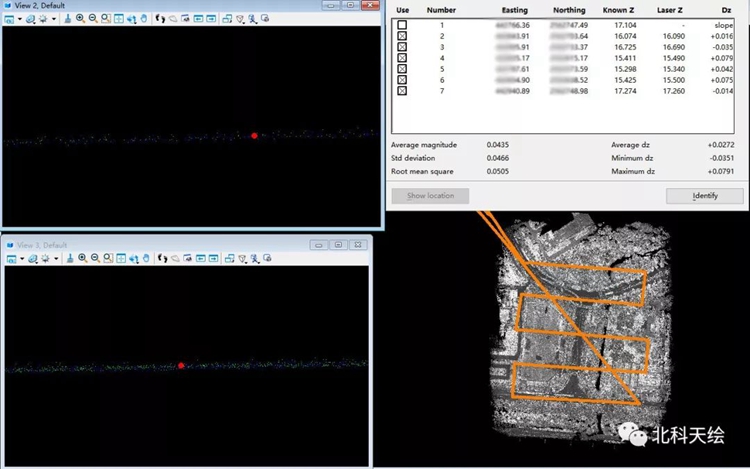This screenshot has height=469, width=750.
Task: Click the Identify button
Action: pyautogui.click(x=704, y=195)
